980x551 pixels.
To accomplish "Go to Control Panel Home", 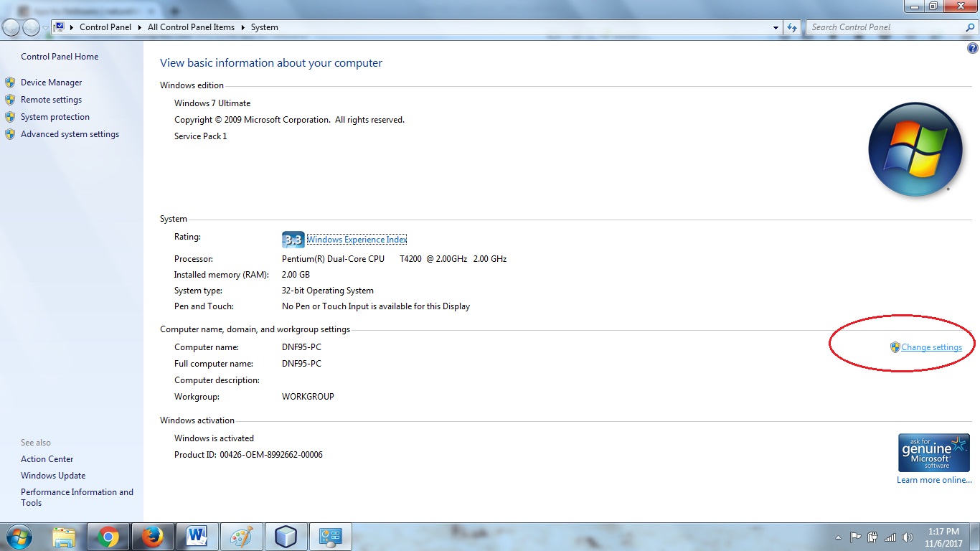I will [x=60, y=57].
